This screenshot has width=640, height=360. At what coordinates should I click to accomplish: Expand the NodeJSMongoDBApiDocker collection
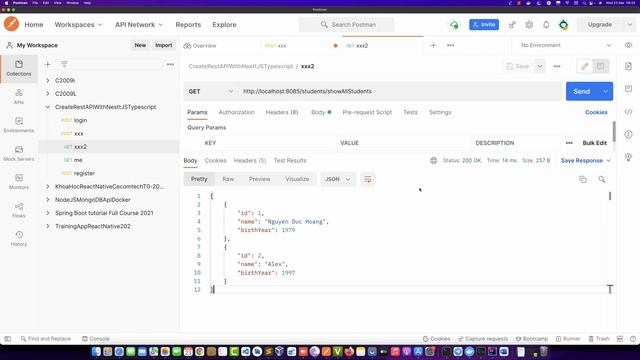point(48,200)
